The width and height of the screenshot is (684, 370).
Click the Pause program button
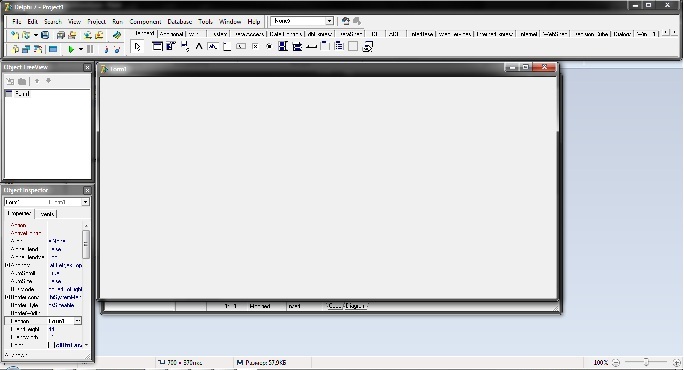[90, 49]
